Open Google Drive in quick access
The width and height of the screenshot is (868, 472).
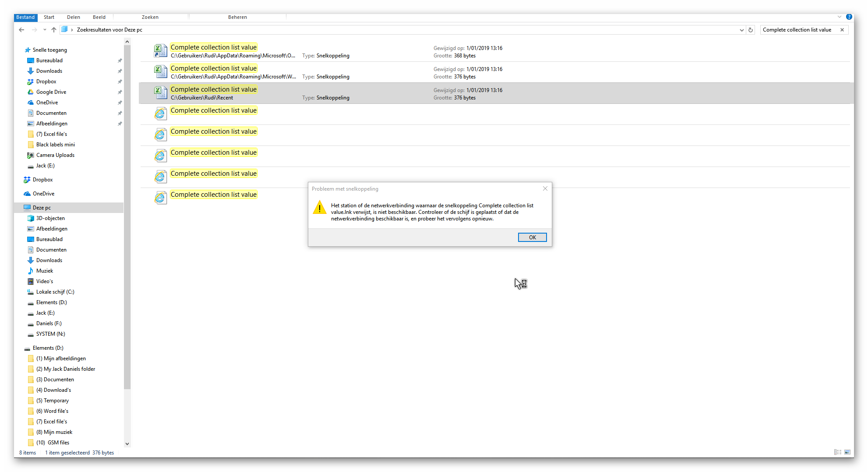(51, 92)
